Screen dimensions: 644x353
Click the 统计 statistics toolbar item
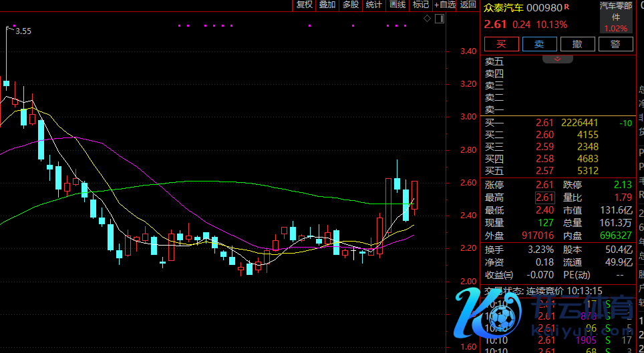pos(374,5)
